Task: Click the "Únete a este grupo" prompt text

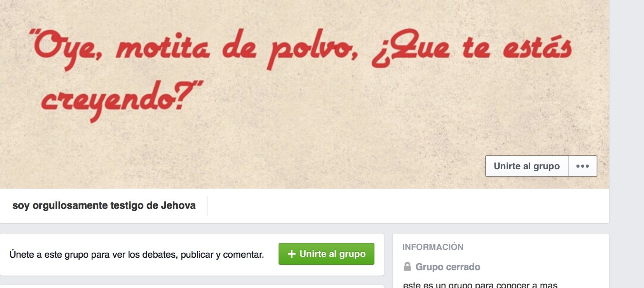Action: (x=137, y=255)
